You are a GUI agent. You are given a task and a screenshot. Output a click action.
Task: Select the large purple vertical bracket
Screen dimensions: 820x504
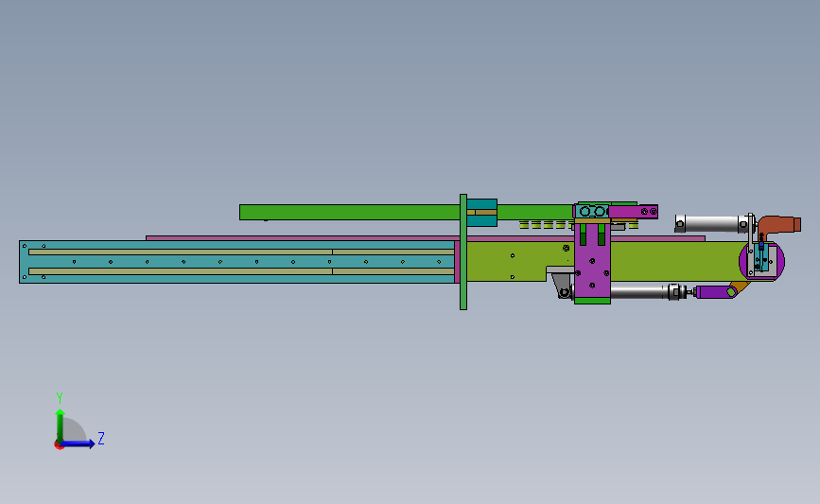point(592,261)
